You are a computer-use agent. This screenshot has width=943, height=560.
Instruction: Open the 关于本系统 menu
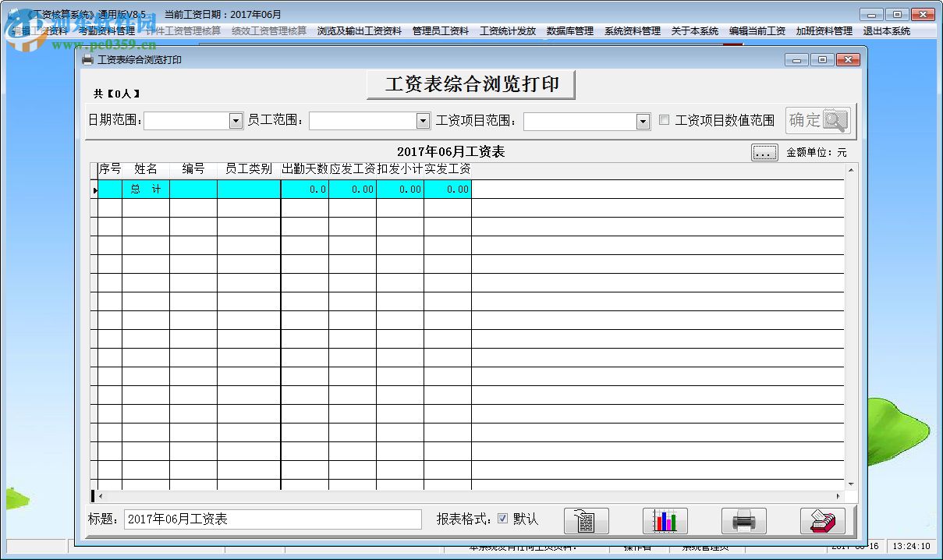tap(695, 31)
